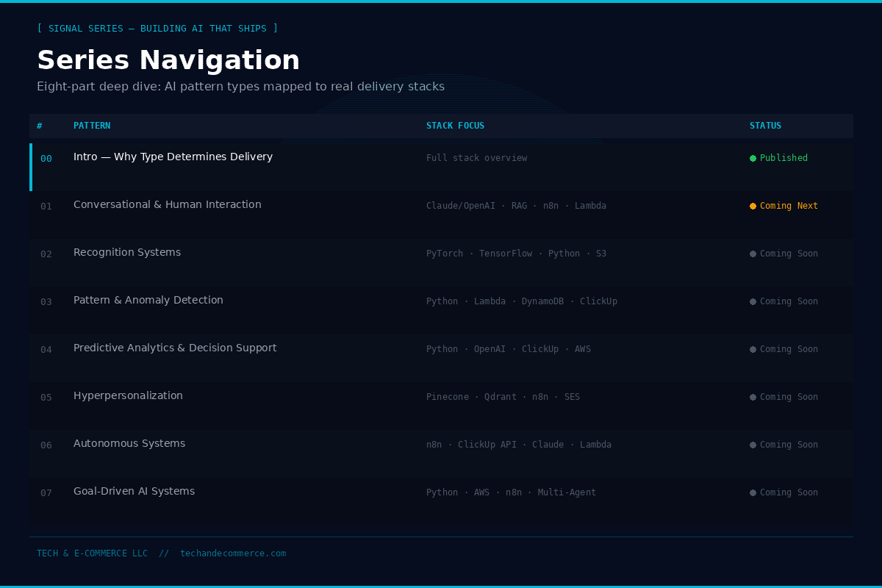The image size is (882, 588).
Task: Click row number '06'
Action: click(x=46, y=445)
